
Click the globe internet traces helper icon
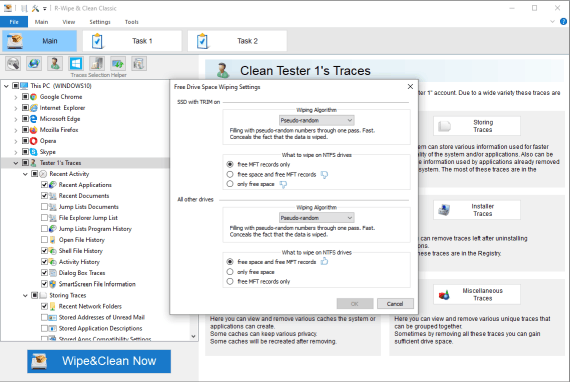tap(34, 64)
